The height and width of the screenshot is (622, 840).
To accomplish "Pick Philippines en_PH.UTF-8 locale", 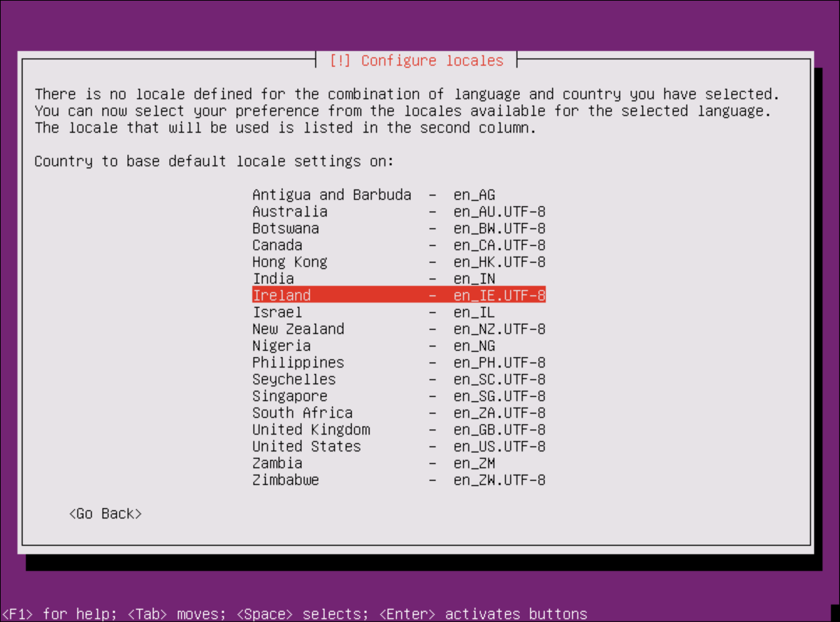I will point(398,363).
